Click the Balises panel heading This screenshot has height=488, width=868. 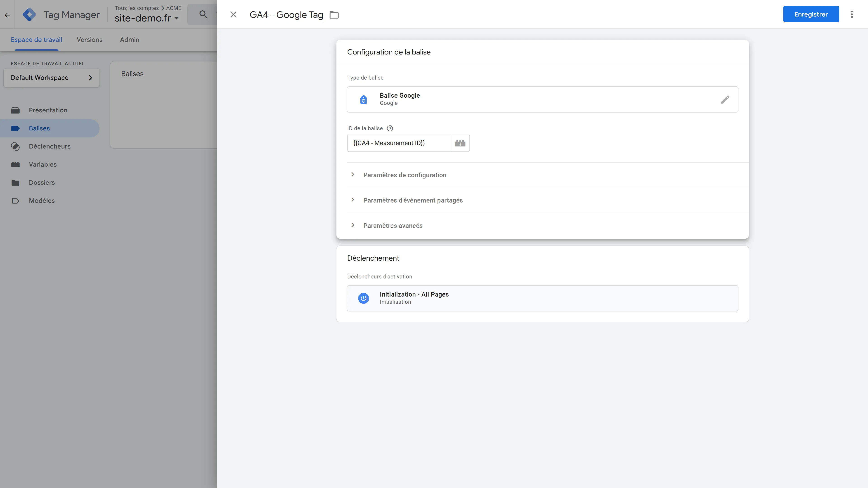[x=132, y=74]
